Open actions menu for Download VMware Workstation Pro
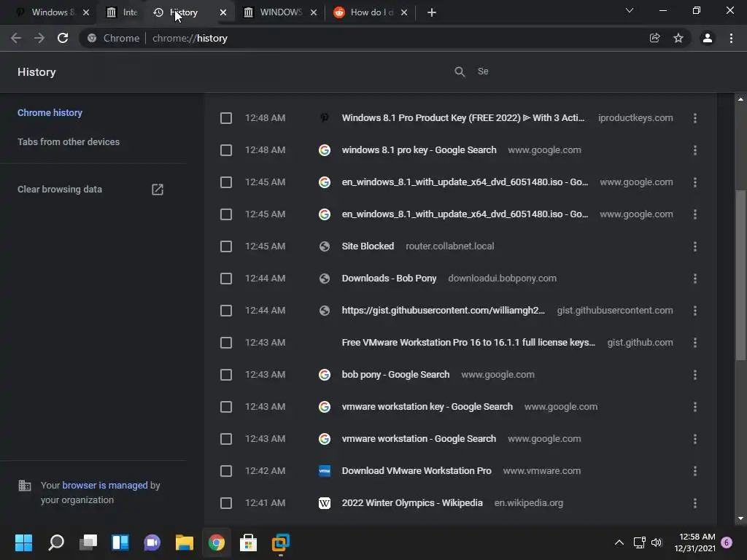This screenshot has height=560, width=747. click(695, 471)
